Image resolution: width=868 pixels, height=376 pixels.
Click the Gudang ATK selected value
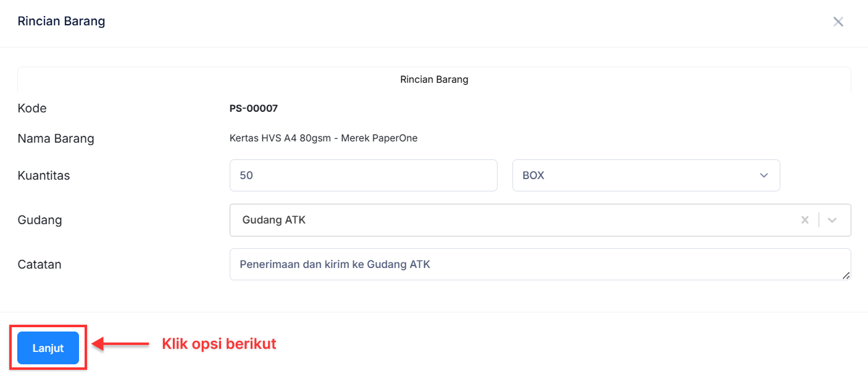click(274, 220)
